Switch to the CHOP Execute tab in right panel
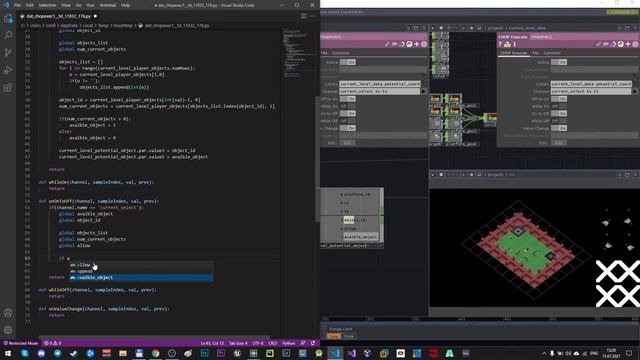 click(x=513, y=53)
